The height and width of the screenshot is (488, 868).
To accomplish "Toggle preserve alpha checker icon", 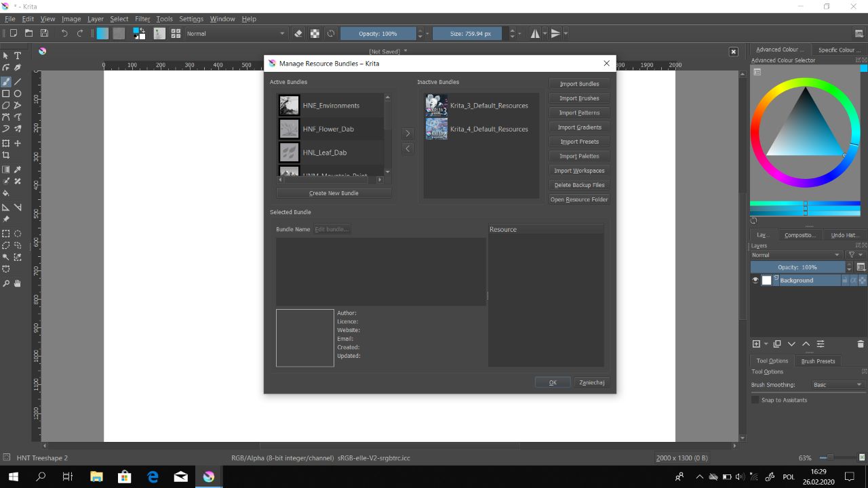I will pos(315,33).
